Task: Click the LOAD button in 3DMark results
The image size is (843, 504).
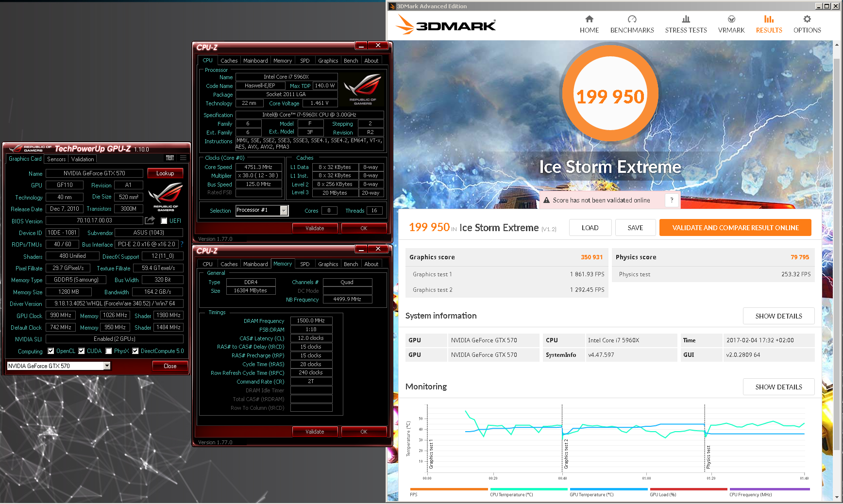Action: pos(590,228)
